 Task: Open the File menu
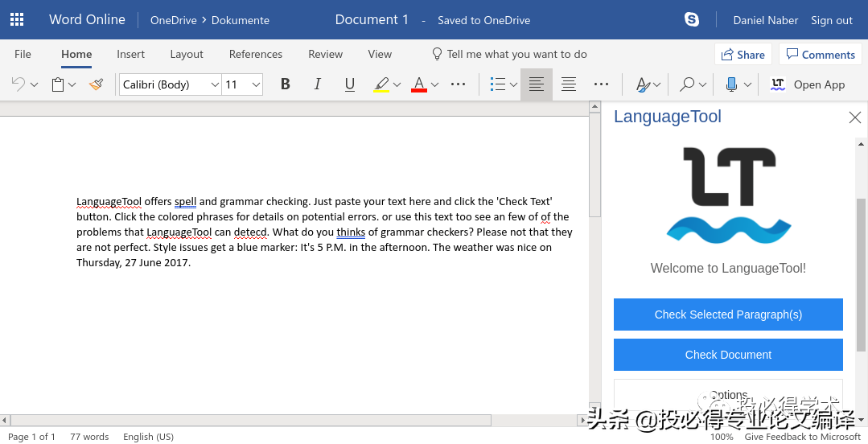[23, 54]
